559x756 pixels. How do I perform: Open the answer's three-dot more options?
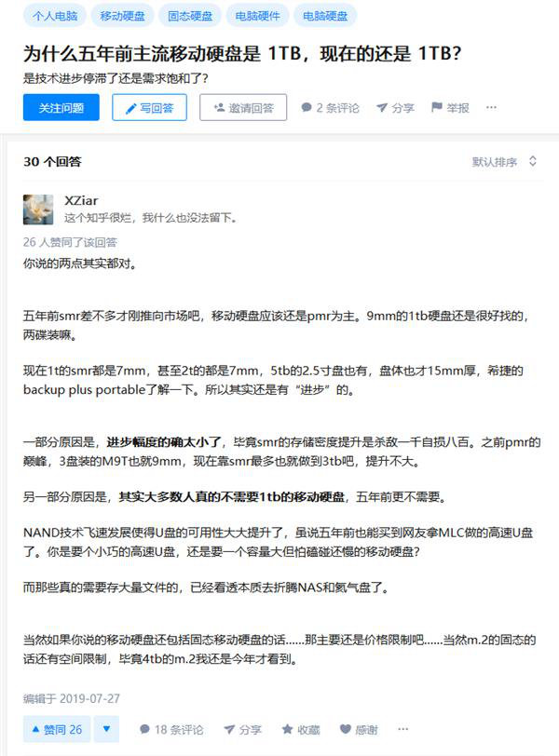coord(402,729)
